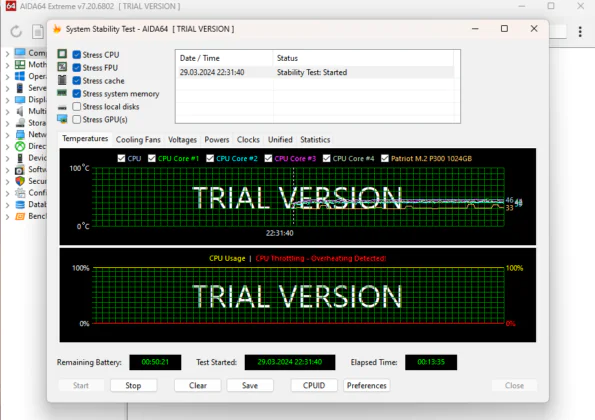Open CPUID panel button

pos(314,385)
